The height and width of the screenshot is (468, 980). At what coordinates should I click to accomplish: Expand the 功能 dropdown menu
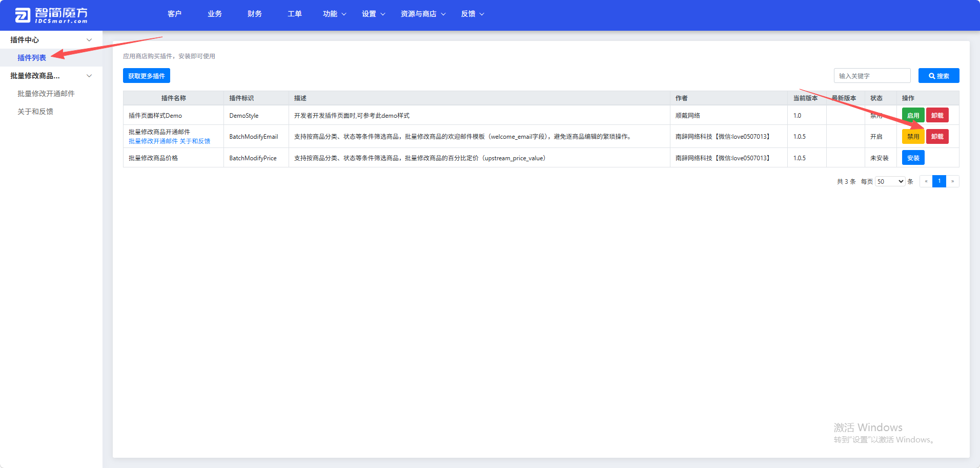point(335,14)
